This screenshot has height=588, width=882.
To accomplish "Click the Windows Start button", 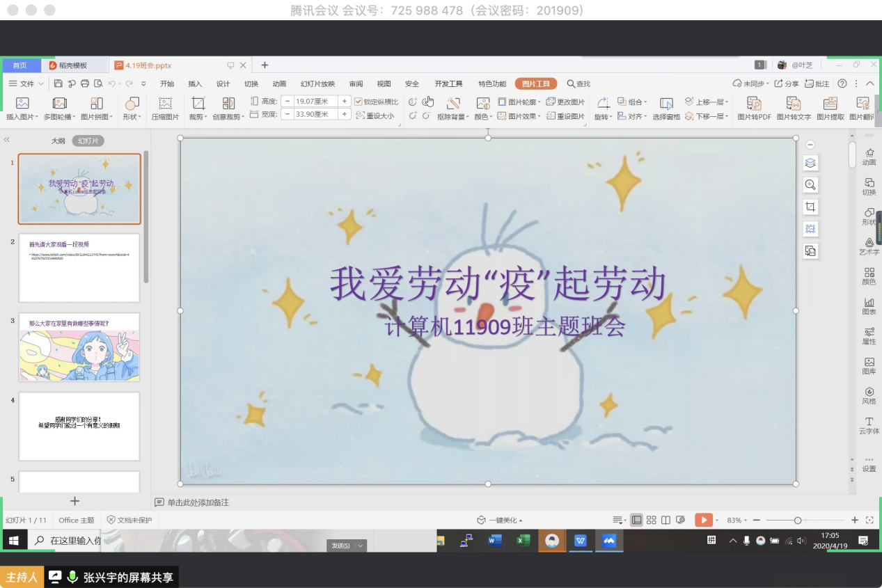I will pyautogui.click(x=13, y=540).
